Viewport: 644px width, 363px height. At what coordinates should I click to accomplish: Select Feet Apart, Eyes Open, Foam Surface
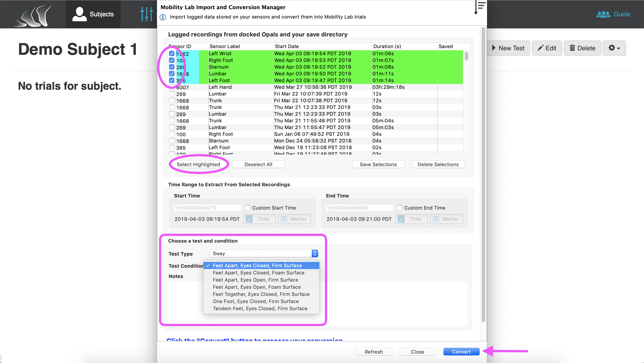261,287
